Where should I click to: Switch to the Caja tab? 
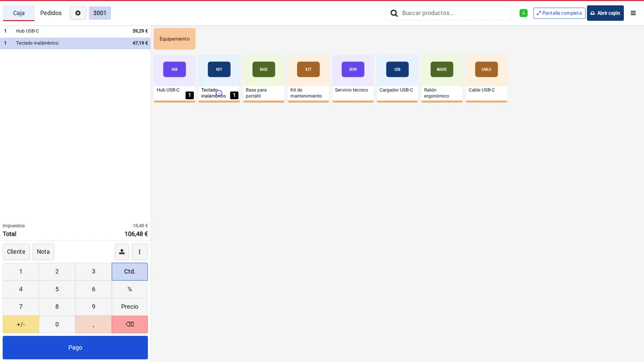[19, 13]
